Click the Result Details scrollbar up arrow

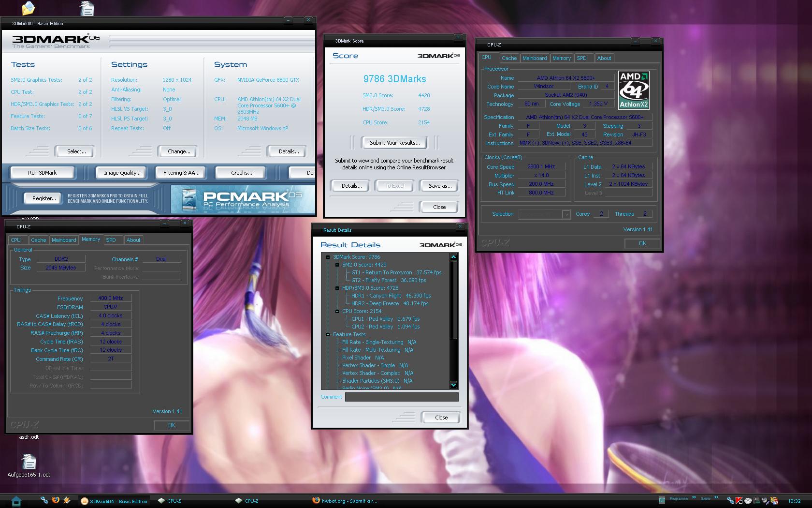pos(453,257)
